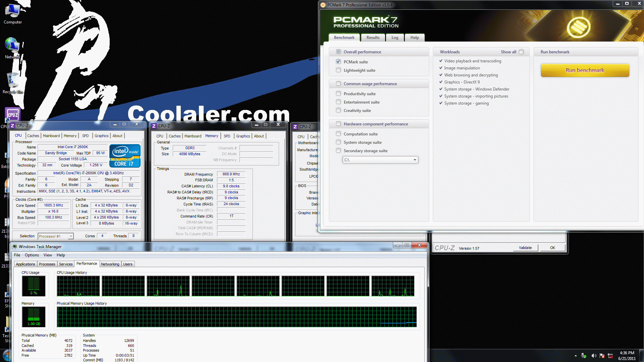Open the SPD tab in CPU-Z Memory window
The height and width of the screenshot is (362, 644).
pyautogui.click(x=227, y=136)
